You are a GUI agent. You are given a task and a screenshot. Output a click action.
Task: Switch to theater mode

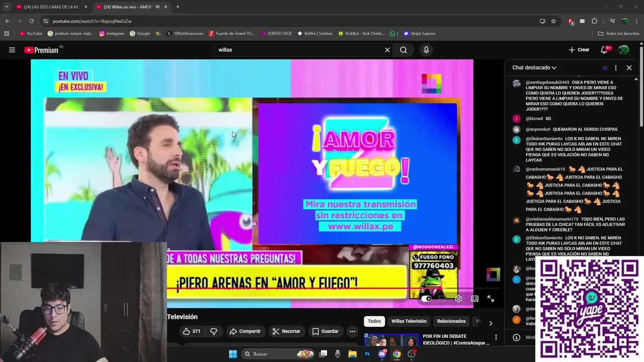(474, 299)
